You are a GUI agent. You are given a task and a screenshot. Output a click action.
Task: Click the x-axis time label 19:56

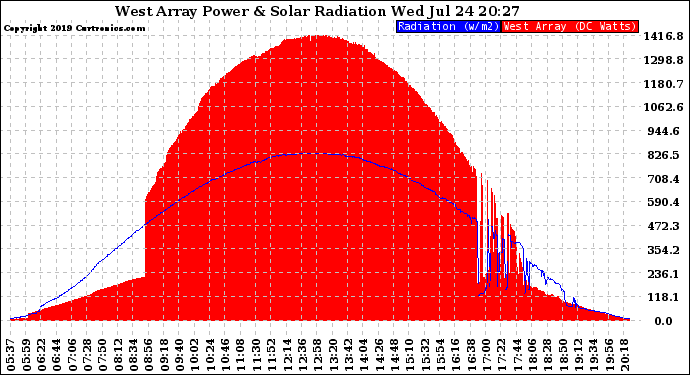609,355
